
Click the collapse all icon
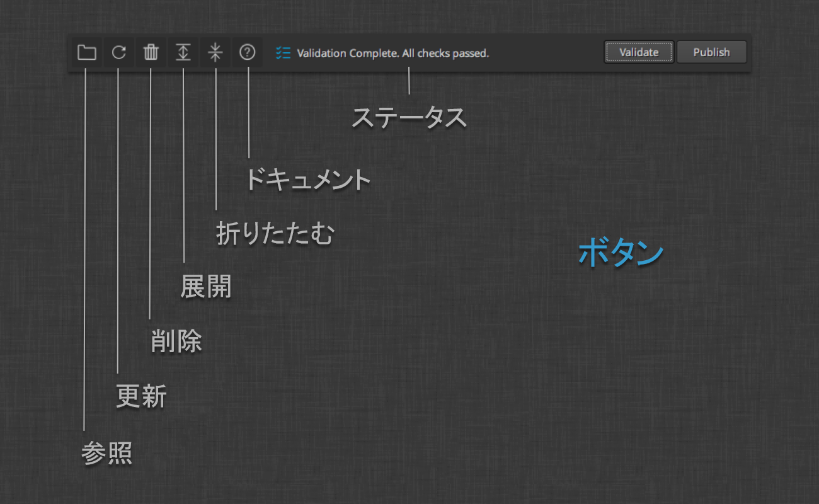(215, 52)
